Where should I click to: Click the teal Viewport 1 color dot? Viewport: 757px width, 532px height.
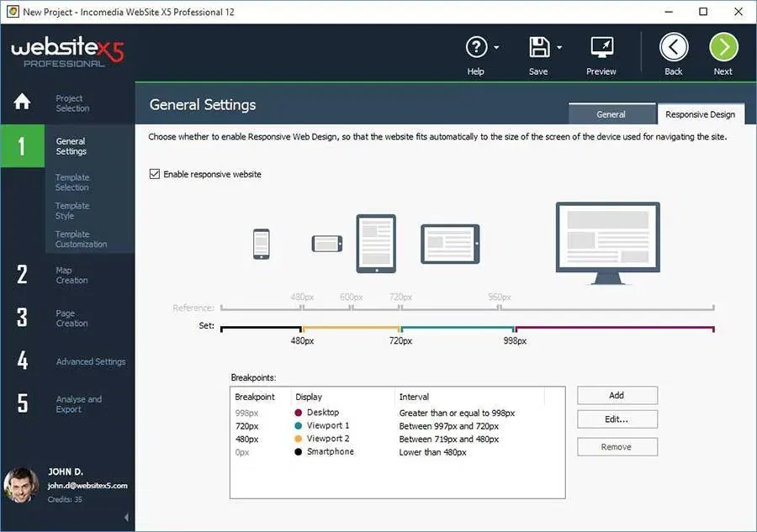[x=299, y=426]
